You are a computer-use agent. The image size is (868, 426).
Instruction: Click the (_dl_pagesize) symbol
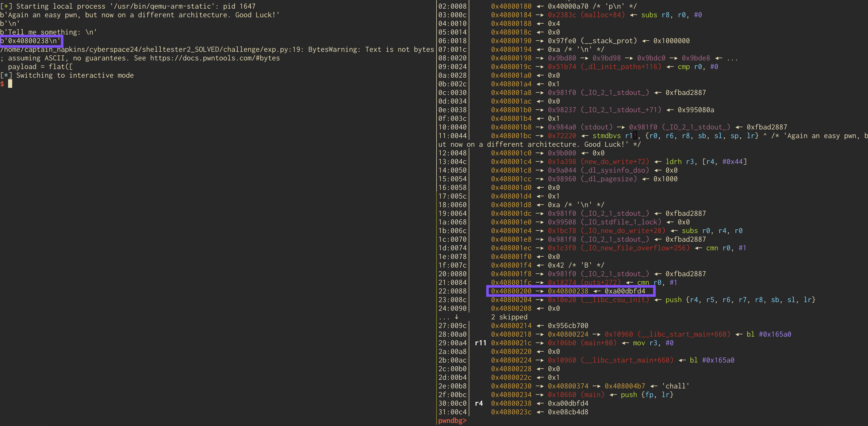pos(609,179)
